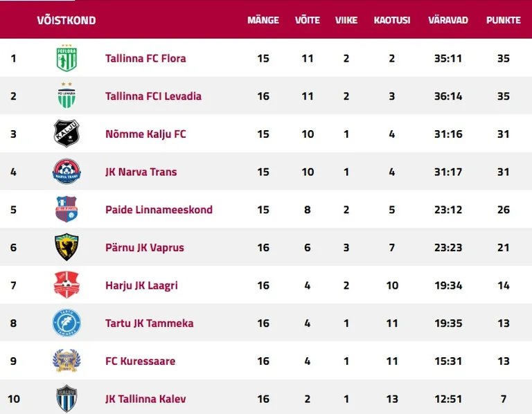Follow the Nõmme Kalju FC link

[x=145, y=134]
